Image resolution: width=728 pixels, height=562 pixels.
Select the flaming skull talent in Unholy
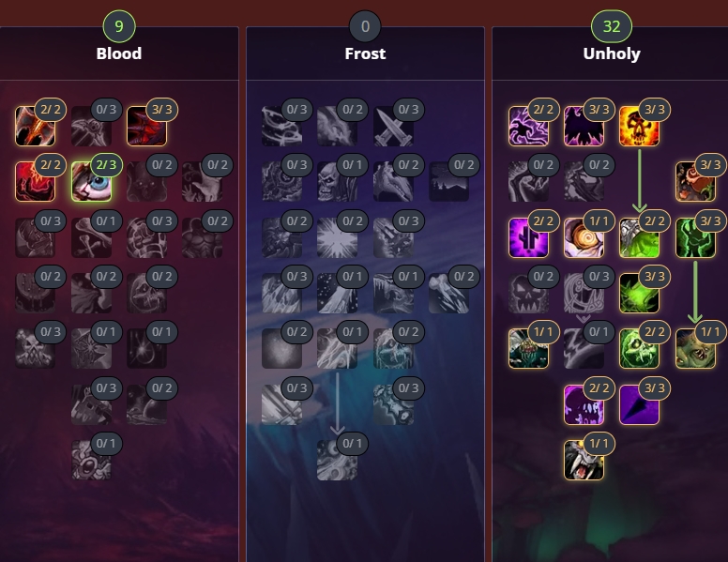[x=639, y=126]
